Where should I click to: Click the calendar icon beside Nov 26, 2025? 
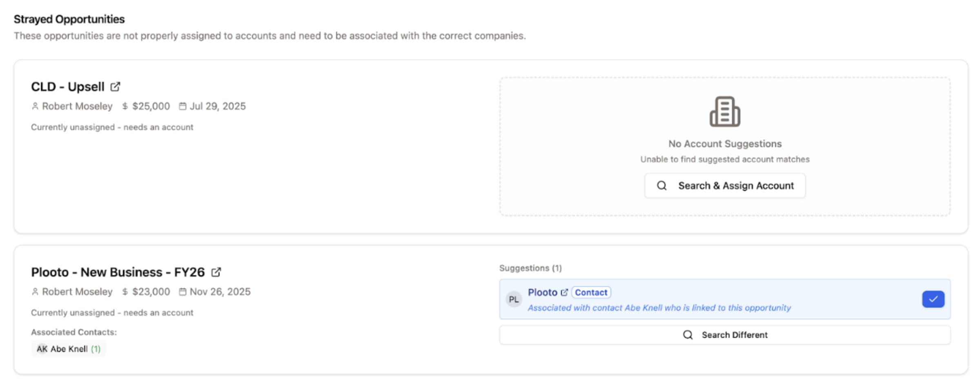[x=183, y=292]
